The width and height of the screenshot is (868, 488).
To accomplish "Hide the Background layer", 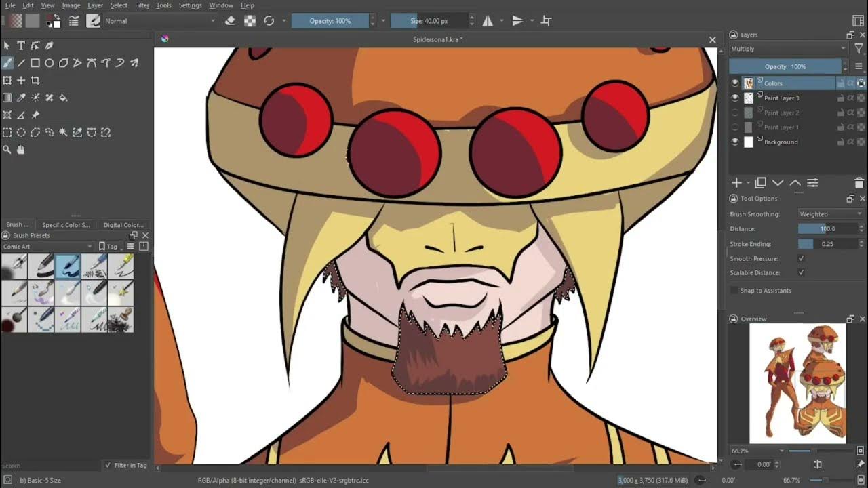I will point(735,142).
